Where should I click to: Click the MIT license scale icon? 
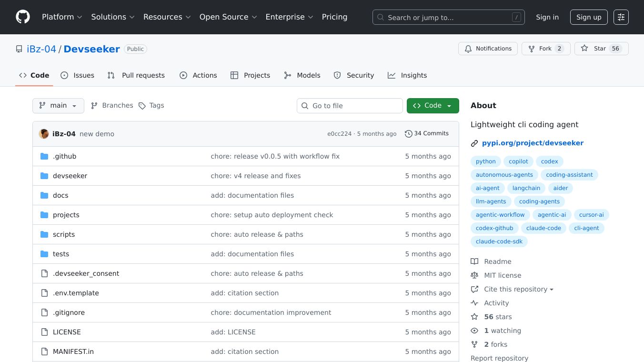pos(474,275)
